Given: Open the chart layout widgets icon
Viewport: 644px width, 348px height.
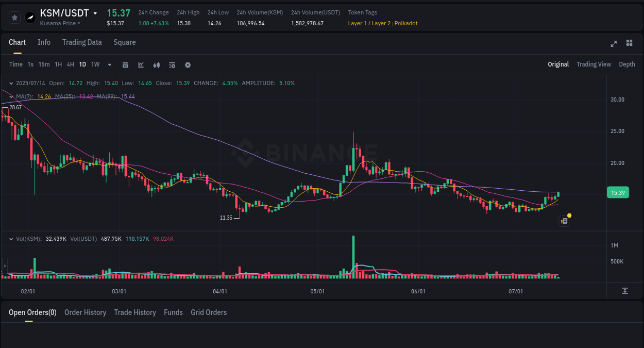Looking at the screenshot, I should coord(629,44).
